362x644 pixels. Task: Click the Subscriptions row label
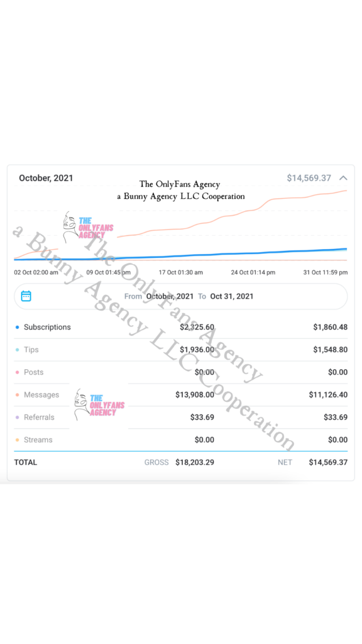coord(47,327)
